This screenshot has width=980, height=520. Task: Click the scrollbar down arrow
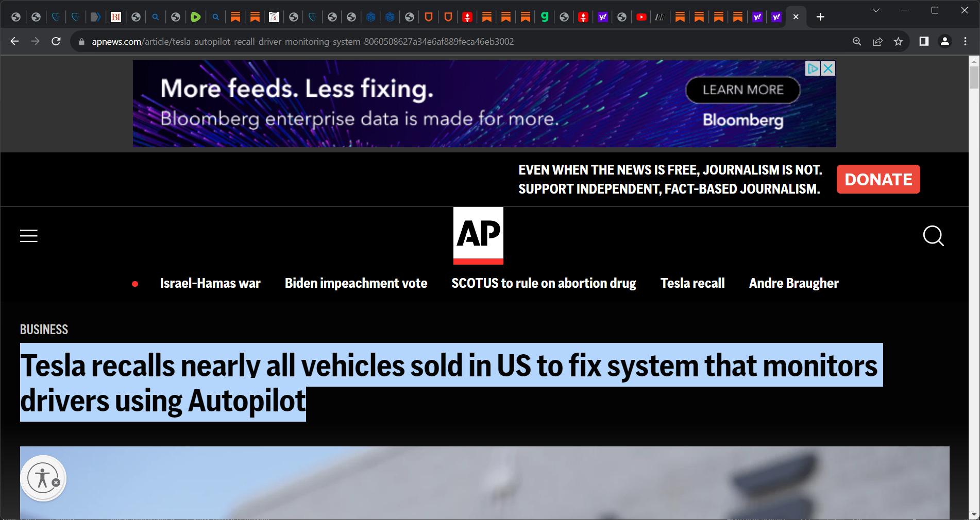coord(974,514)
